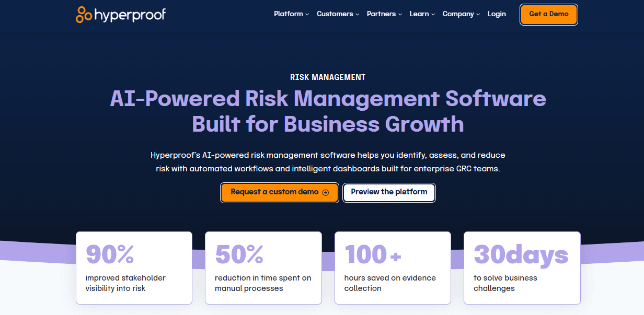Image resolution: width=644 pixels, height=315 pixels.
Task: Click the 30days business challenges card
Action: coord(522,268)
